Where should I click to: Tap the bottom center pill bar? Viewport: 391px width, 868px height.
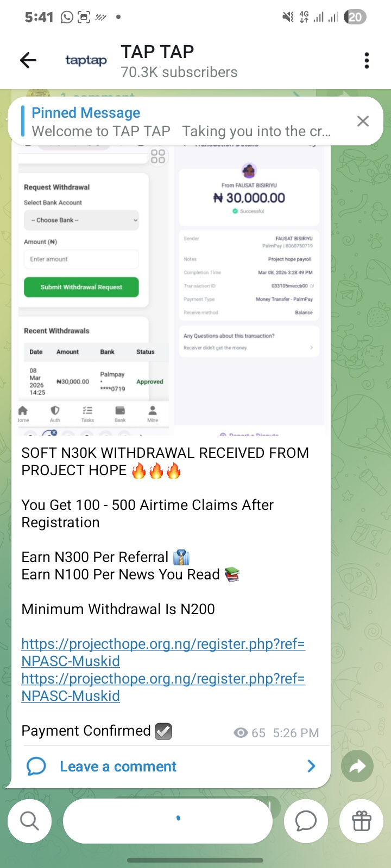(167, 821)
